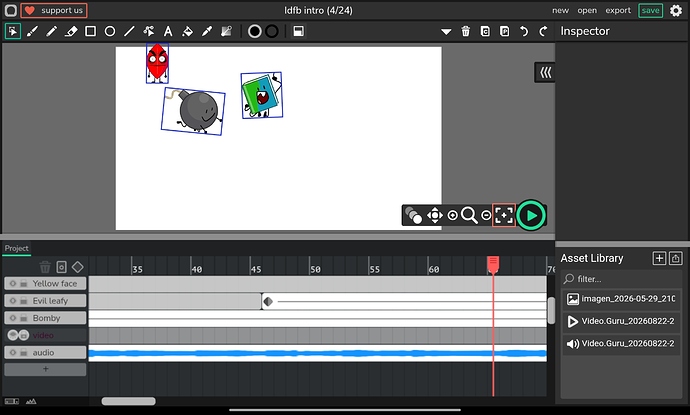This screenshot has height=415, width=690.
Task: Select the Text tool
Action: (x=168, y=31)
